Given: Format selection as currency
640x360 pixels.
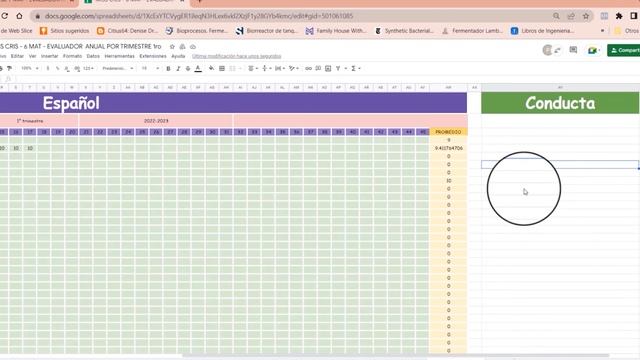Looking at the screenshot, I should (48, 69).
